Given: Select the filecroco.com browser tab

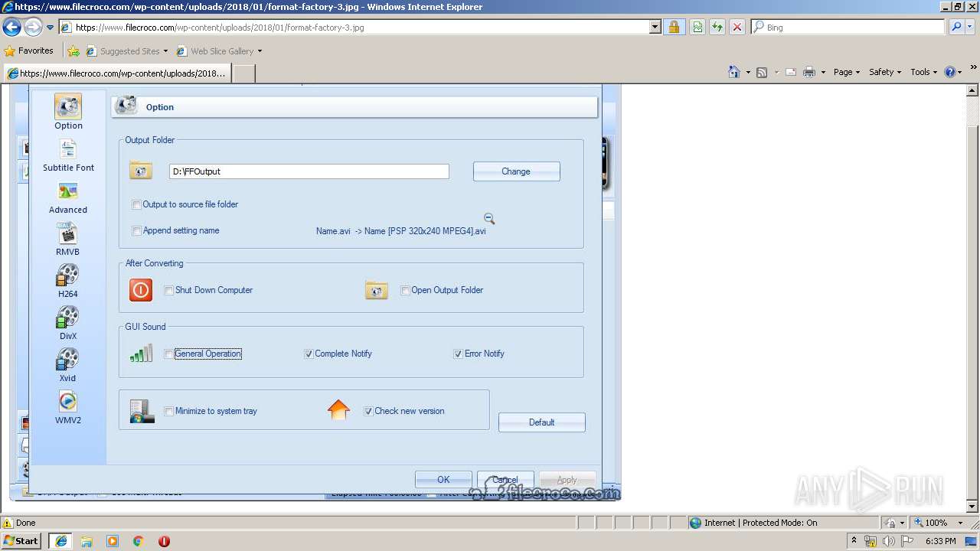Looking at the screenshot, I should point(116,73).
